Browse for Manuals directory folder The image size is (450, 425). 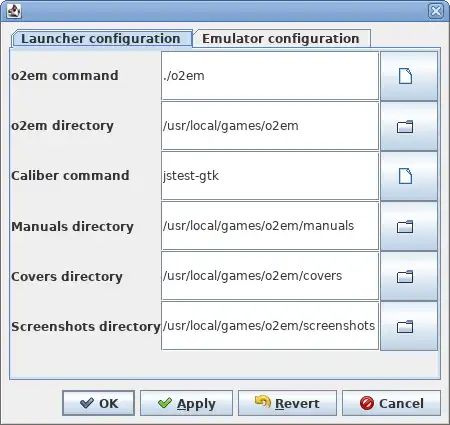[409, 226]
